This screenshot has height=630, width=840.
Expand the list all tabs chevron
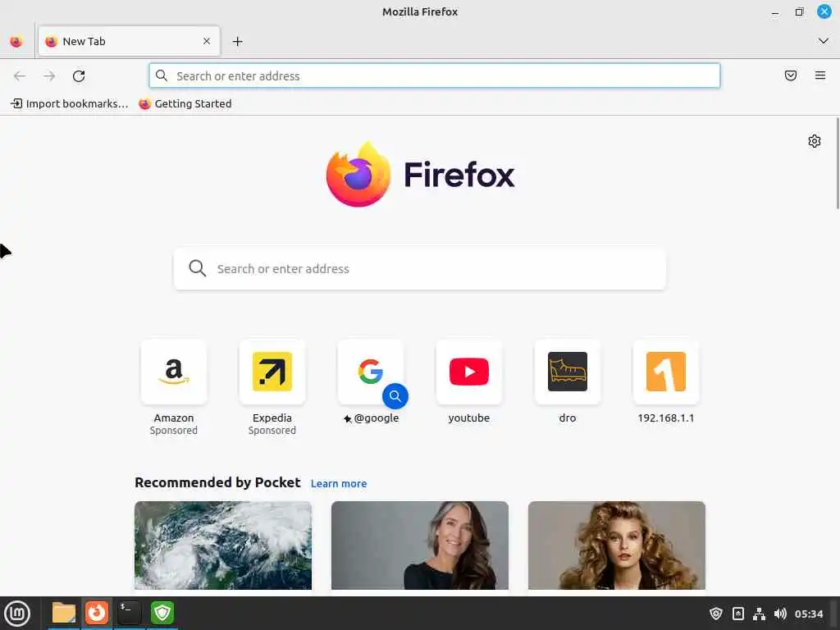pos(824,41)
